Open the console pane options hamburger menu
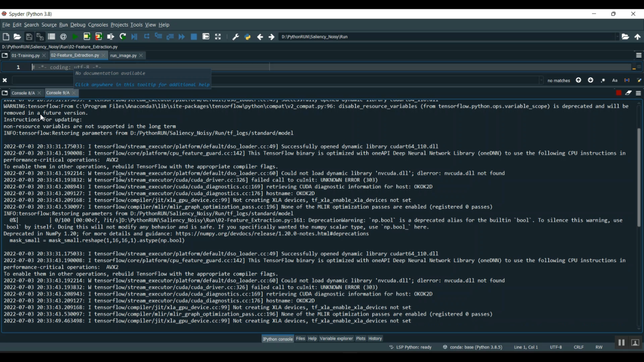This screenshot has width=644, height=362. (x=638, y=93)
